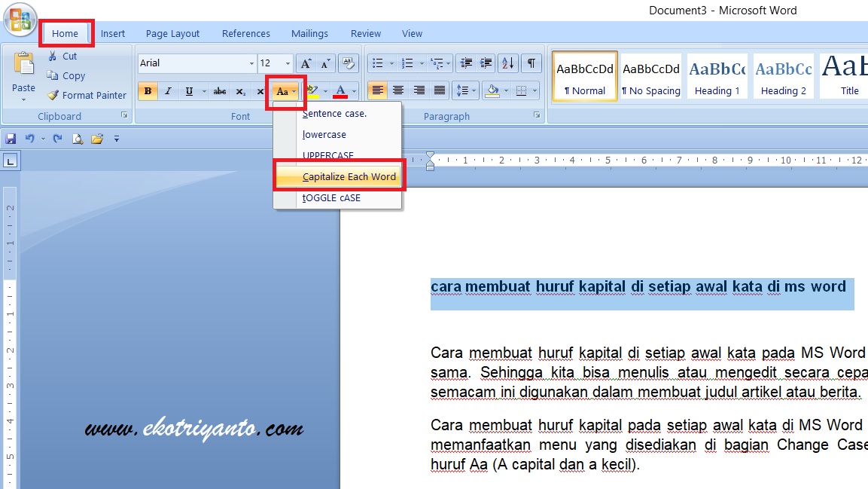Apply the Heading 2 style
This screenshot has width=868, height=489.
pos(784,77)
